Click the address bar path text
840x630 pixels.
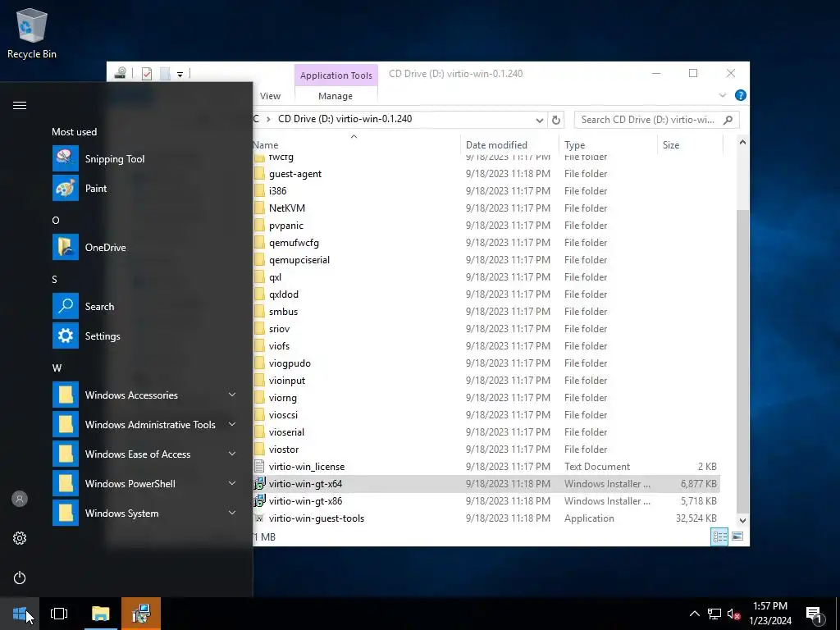point(345,119)
